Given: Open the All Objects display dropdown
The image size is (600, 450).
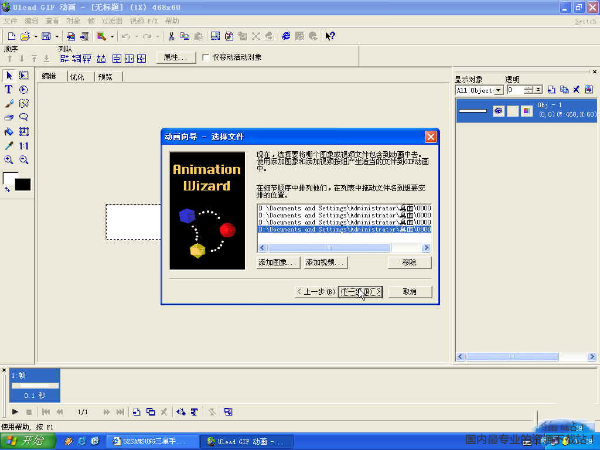Looking at the screenshot, I should coord(496,90).
